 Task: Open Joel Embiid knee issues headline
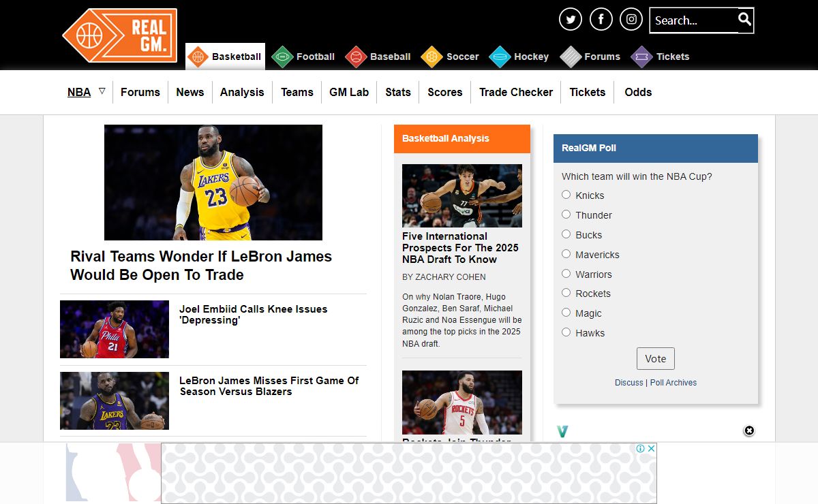pos(254,315)
